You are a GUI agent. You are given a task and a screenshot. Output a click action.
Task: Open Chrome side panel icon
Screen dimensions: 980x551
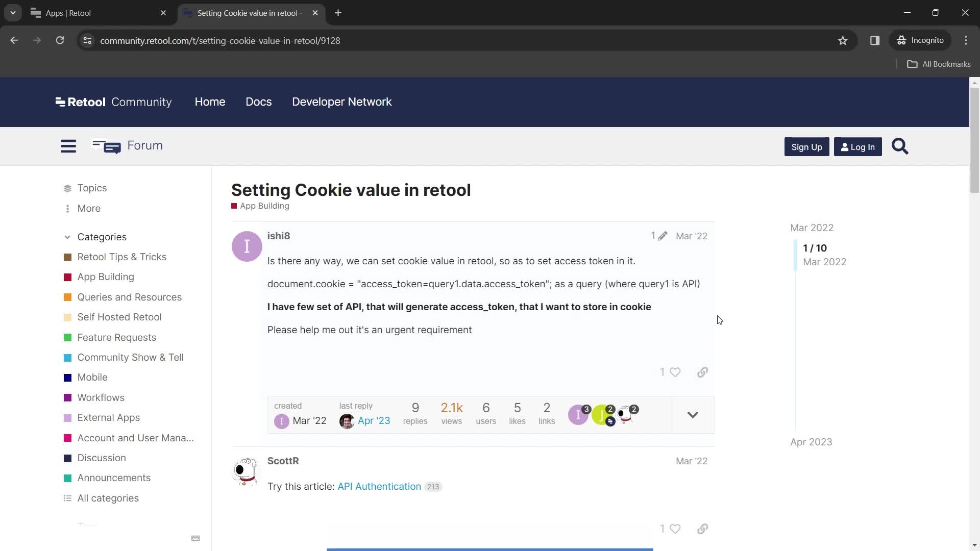coord(874,40)
